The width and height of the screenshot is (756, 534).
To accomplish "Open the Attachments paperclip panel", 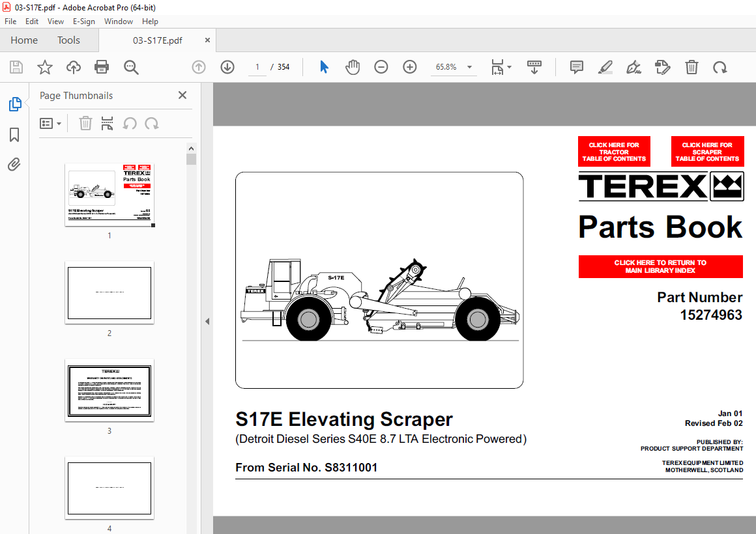I will (x=14, y=165).
